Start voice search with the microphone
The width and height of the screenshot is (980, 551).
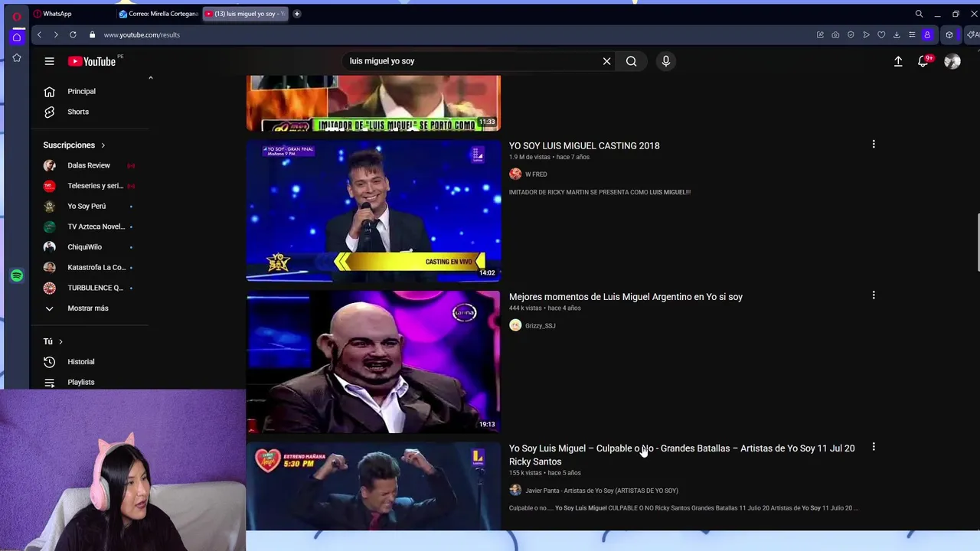[666, 61]
